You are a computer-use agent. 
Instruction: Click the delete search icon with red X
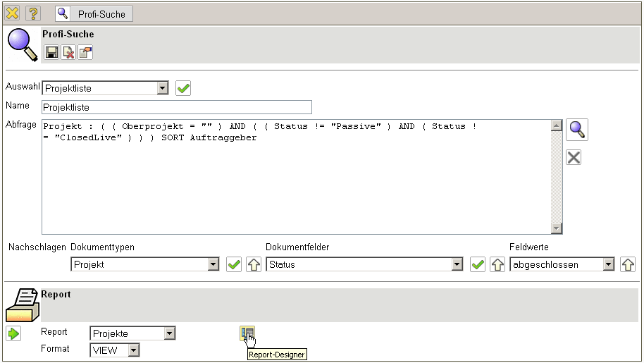click(68, 52)
